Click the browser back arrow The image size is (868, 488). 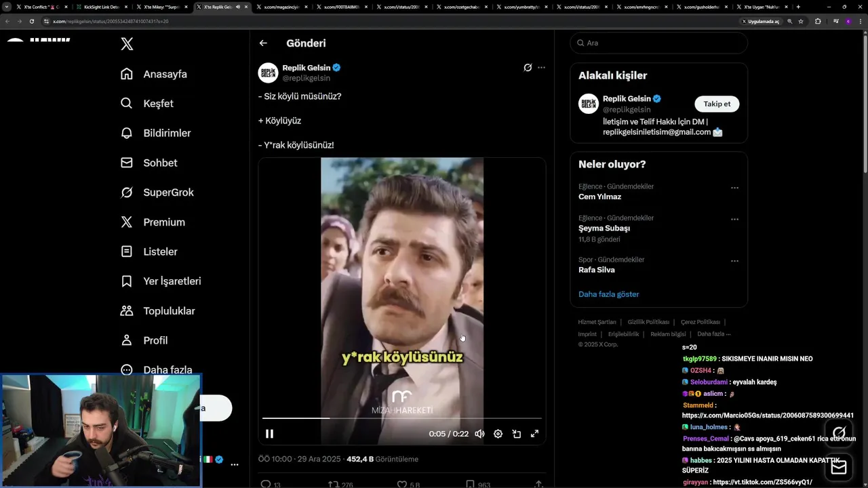coord(7,21)
